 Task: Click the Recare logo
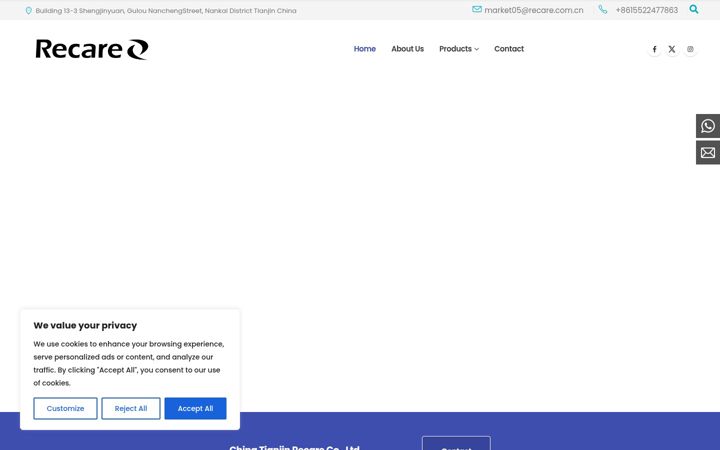(92, 49)
